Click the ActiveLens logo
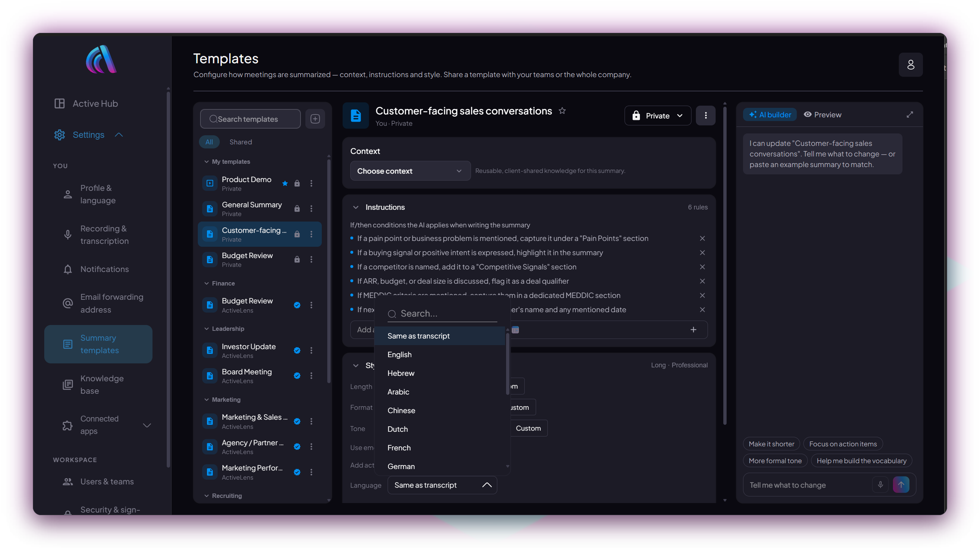The height and width of the screenshot is (548, 980). click(x=101, y=59)
